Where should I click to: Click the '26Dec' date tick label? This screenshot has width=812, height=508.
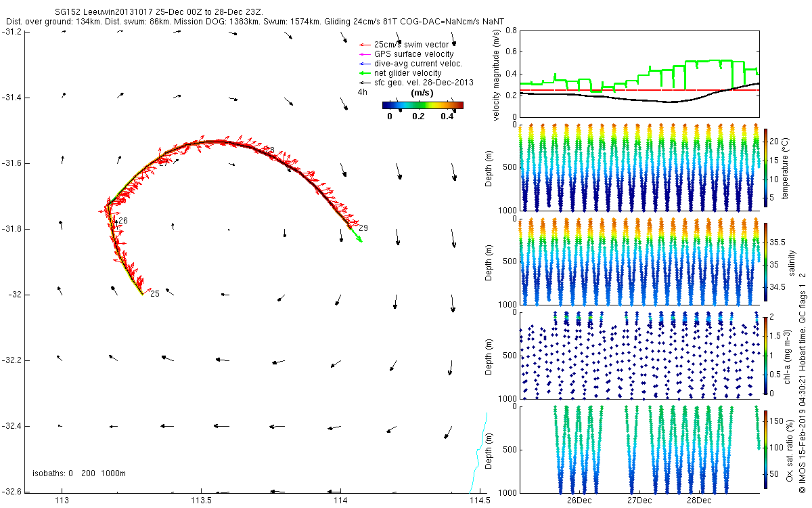click(579, 501)
